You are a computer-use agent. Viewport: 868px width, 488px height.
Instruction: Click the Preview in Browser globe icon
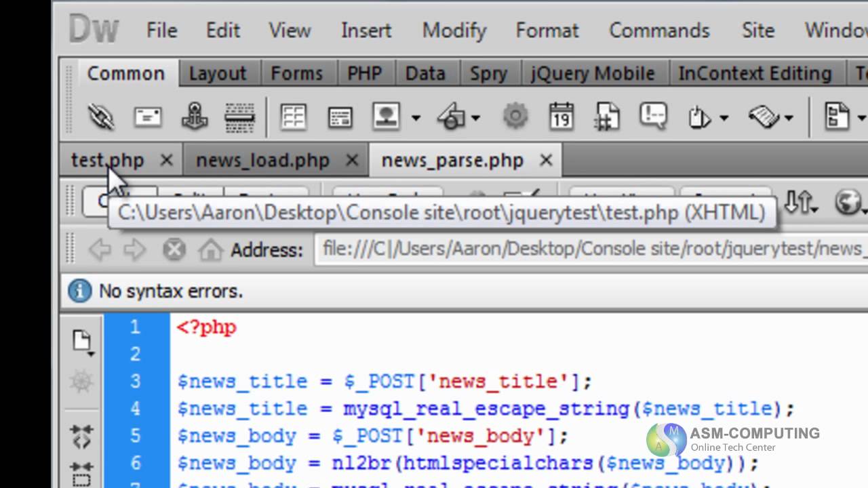(x=849, y=202)
